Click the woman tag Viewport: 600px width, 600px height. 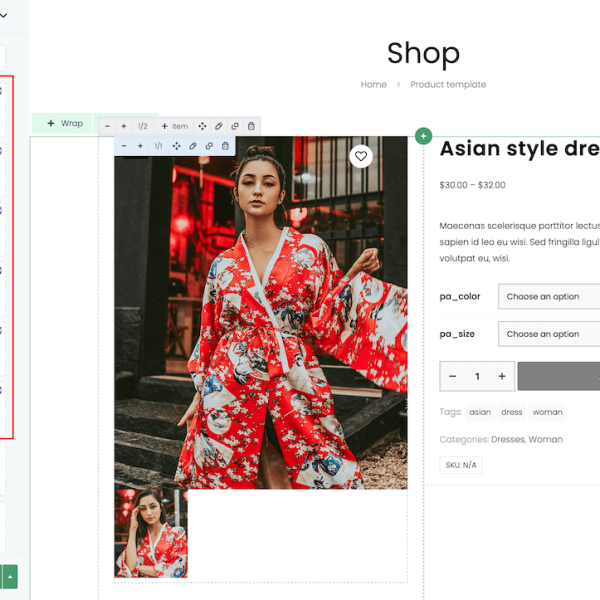tap(548, 412)
